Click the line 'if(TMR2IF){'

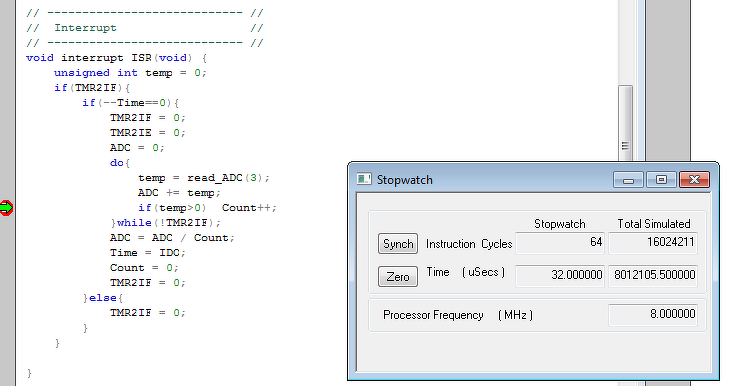point(92,88)
